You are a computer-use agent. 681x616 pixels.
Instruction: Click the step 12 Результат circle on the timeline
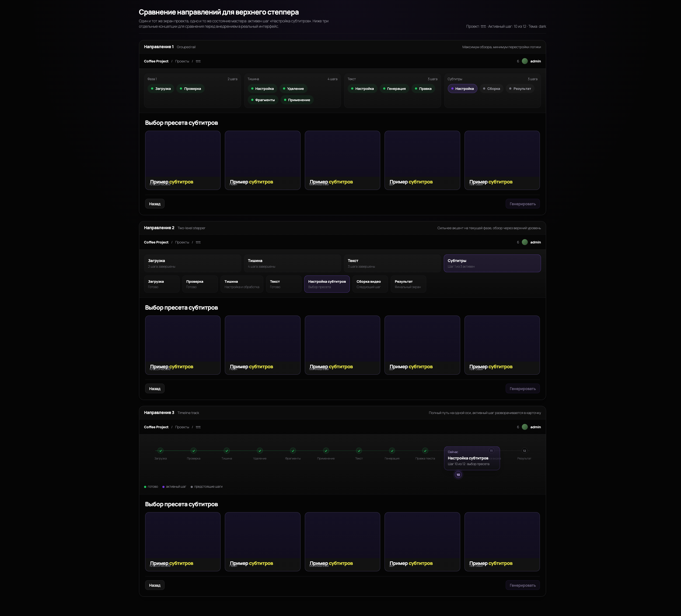(x=524, y=451)
